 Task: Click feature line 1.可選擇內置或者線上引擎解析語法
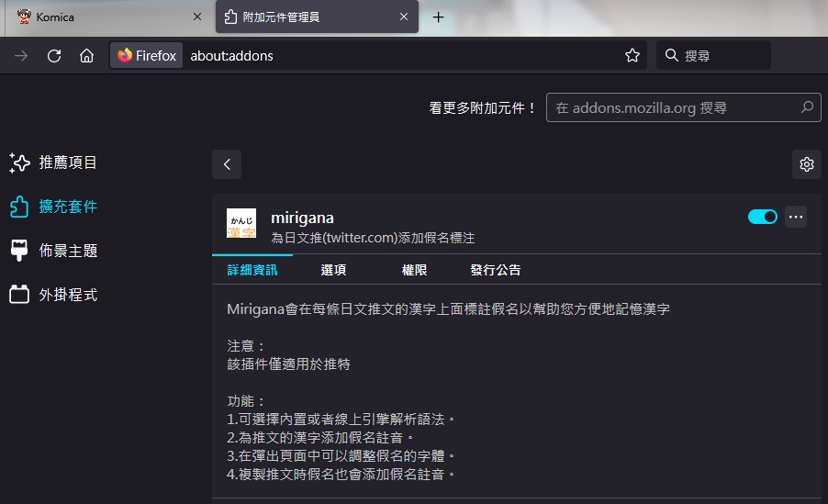click(x=341, y=420)
